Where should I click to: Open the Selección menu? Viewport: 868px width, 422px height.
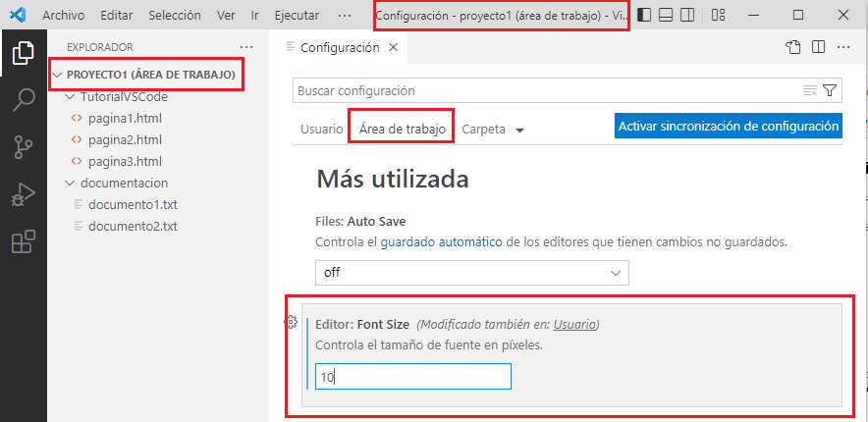[x=175, y=16]
